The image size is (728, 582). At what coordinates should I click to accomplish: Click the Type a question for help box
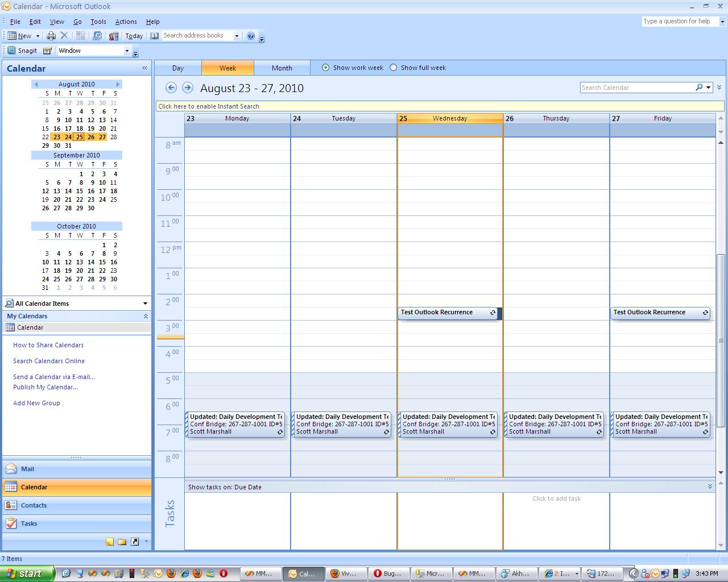pyautogui.click(x=680, y=22)
